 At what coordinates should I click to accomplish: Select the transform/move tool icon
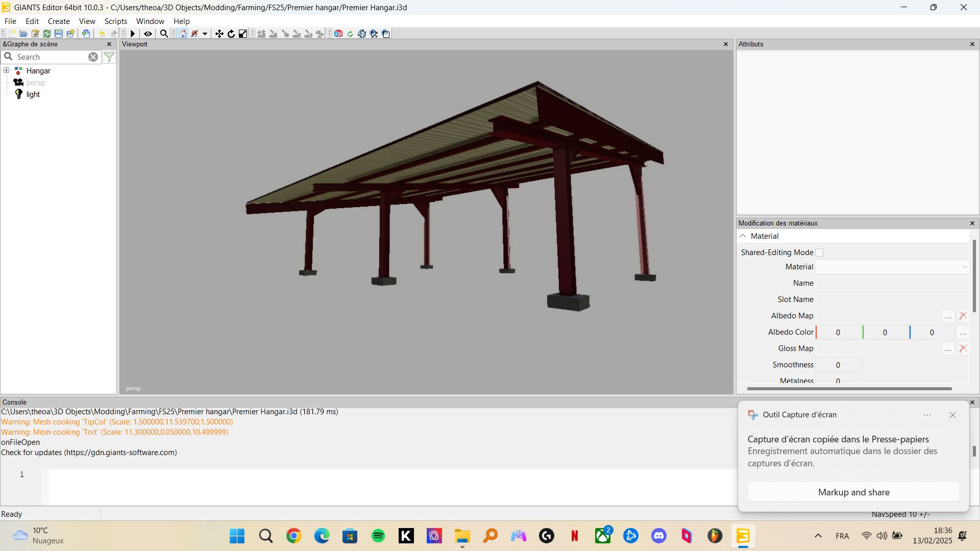[x=219, y=33]
